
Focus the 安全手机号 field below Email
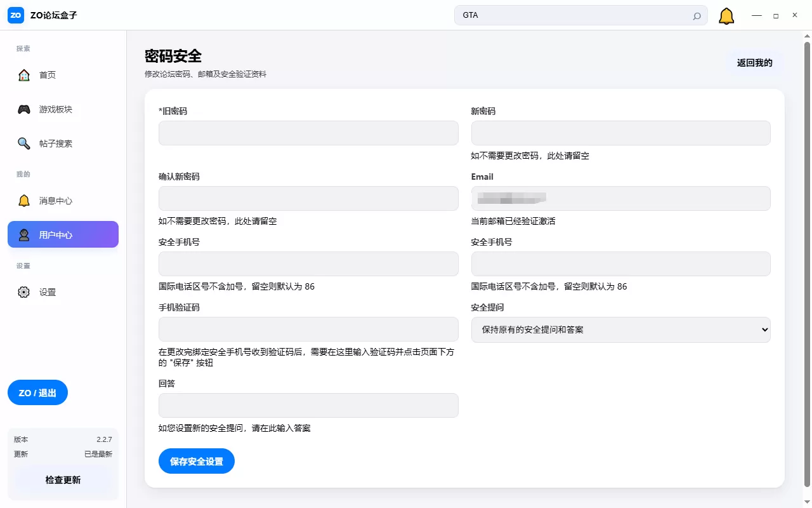pos(620,264)
